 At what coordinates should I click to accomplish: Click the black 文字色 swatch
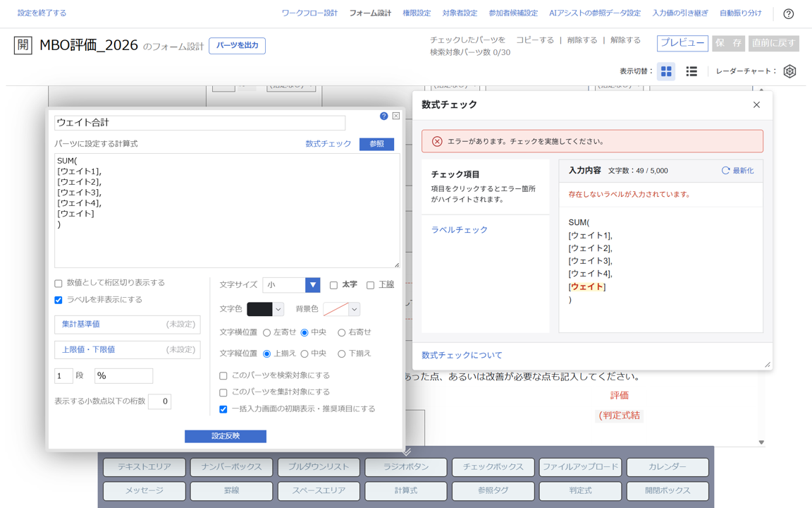tap(259, 310)
